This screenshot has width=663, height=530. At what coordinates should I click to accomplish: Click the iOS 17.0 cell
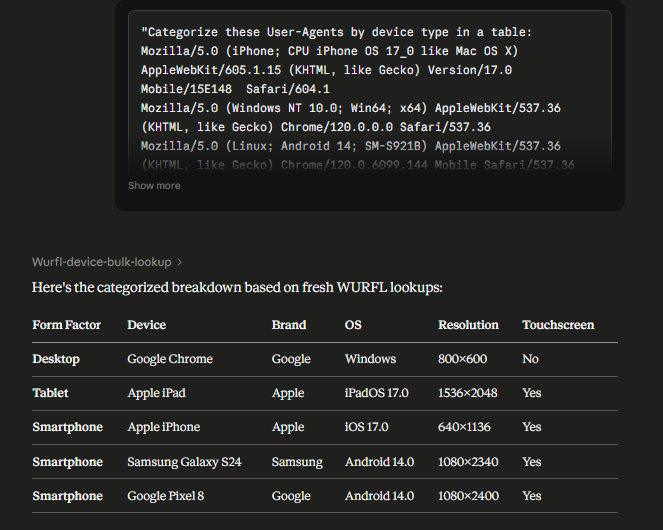tap(367, 427)
